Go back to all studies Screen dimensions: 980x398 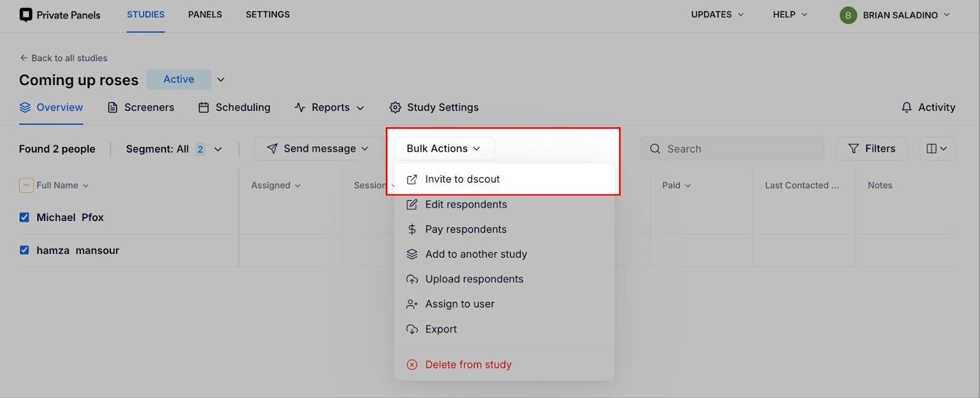click(x=63, y=58)
